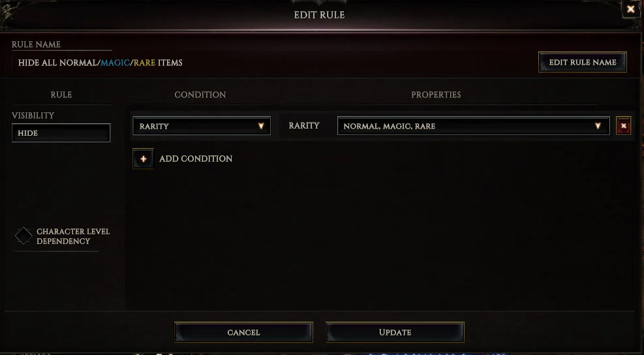Cancel the rule editing
This screenshot has height=355, width=644.
coord(243,332)
